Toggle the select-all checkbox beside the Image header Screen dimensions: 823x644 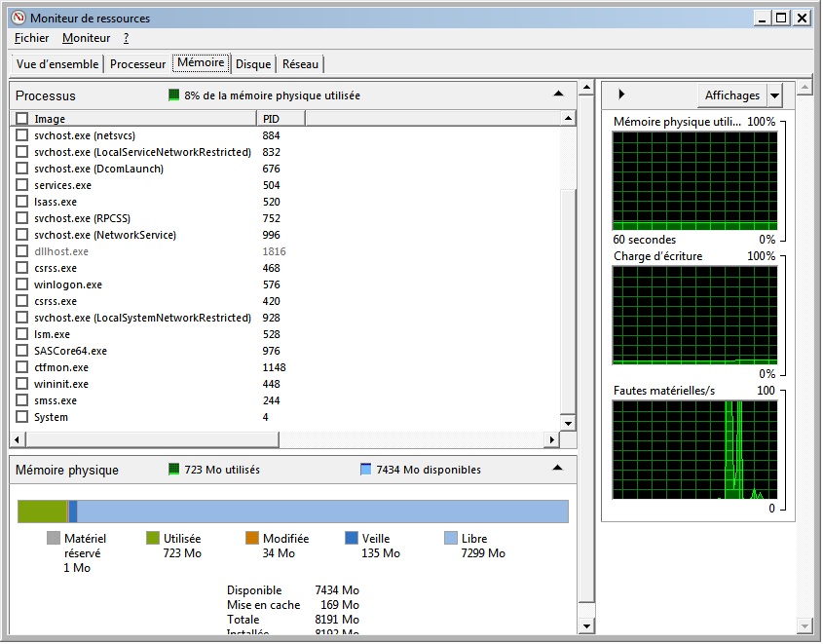[22, 119]
